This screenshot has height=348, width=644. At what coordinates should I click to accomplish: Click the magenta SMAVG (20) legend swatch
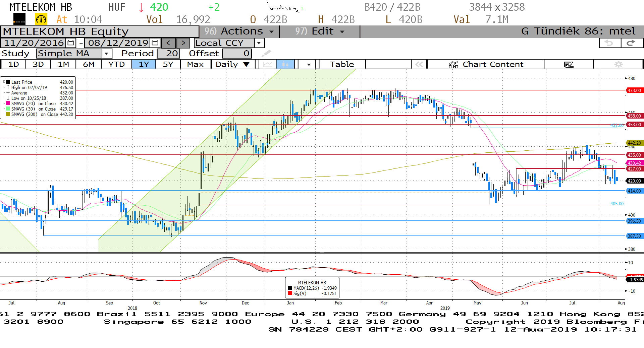(x=8, y=103)
